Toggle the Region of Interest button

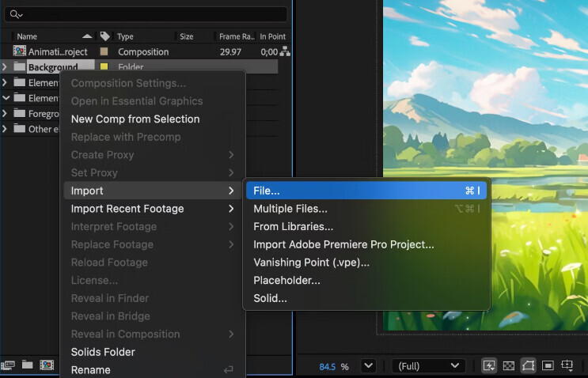click(x=548, y=365)
